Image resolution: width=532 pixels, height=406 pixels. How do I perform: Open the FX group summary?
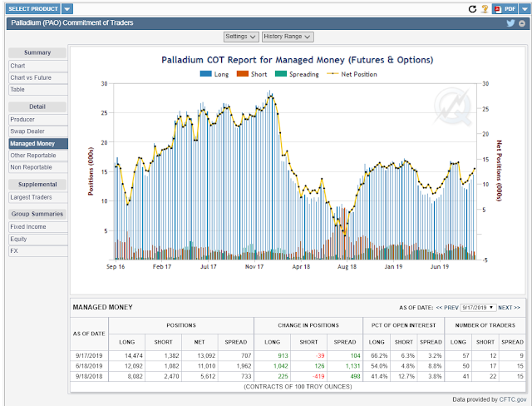pos(38,251)
